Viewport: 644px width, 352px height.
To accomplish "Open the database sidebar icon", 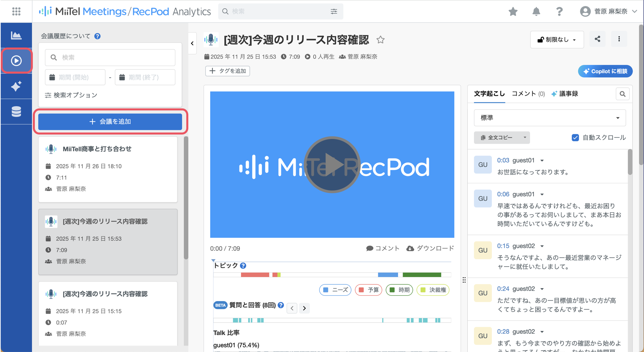I will tap(16, 111).
